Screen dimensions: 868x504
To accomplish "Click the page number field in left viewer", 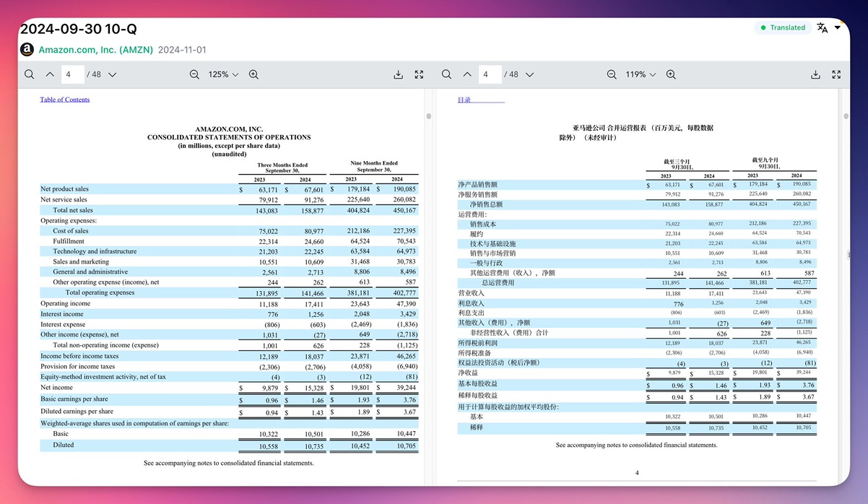I will pyautogui.click(x=72, y=74).
